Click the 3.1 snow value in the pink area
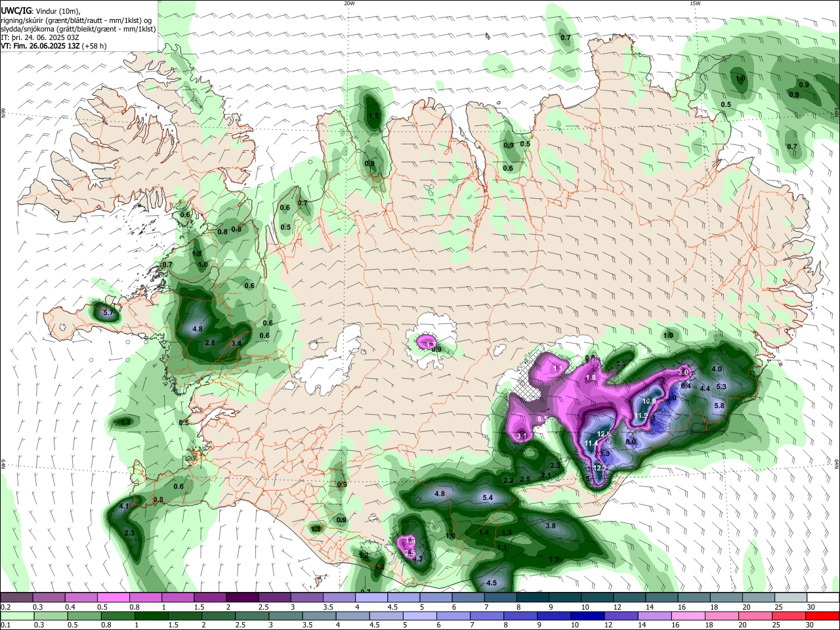The image size is (840, 630). pyautogui.click(x=522, y=436)
